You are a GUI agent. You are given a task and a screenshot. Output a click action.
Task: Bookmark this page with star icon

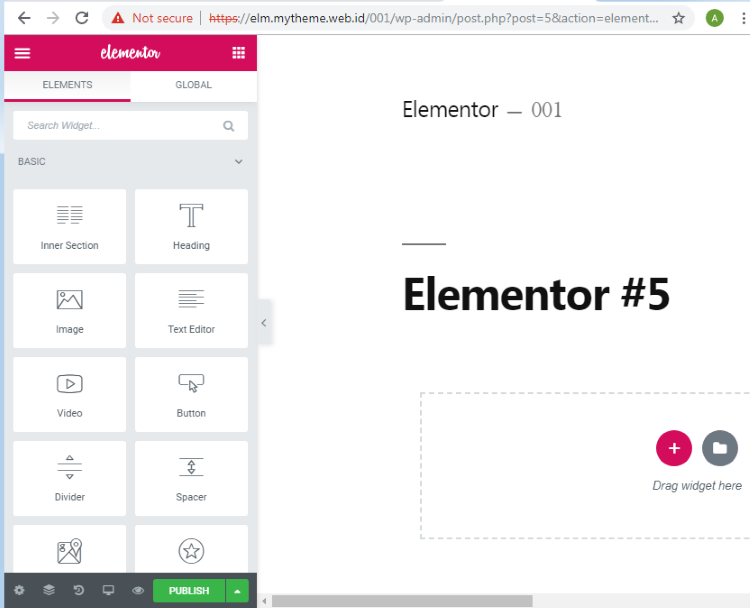678,18
